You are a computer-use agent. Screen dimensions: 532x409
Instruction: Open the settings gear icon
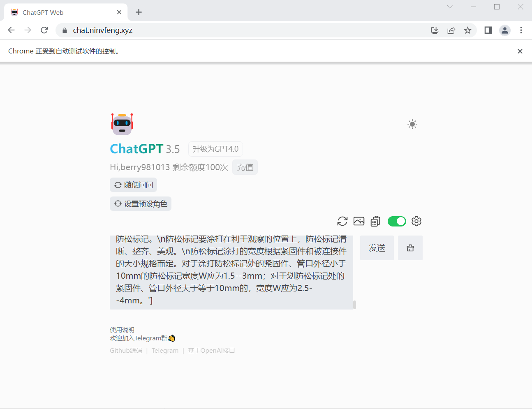(x=416, y=221)
